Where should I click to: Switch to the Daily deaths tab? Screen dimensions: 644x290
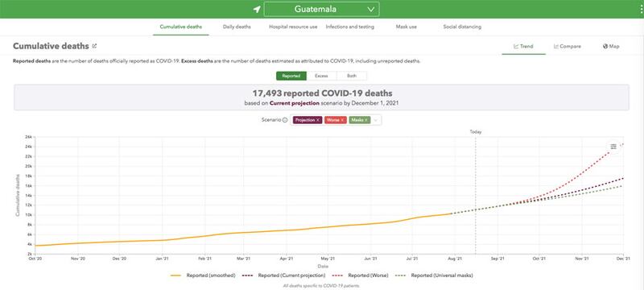(237, 27)
